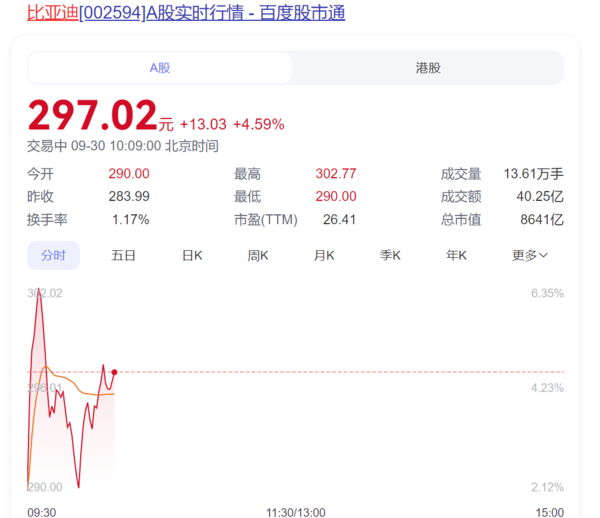
Task: Switch to the 港股 tab
Action: coord(428,68)
